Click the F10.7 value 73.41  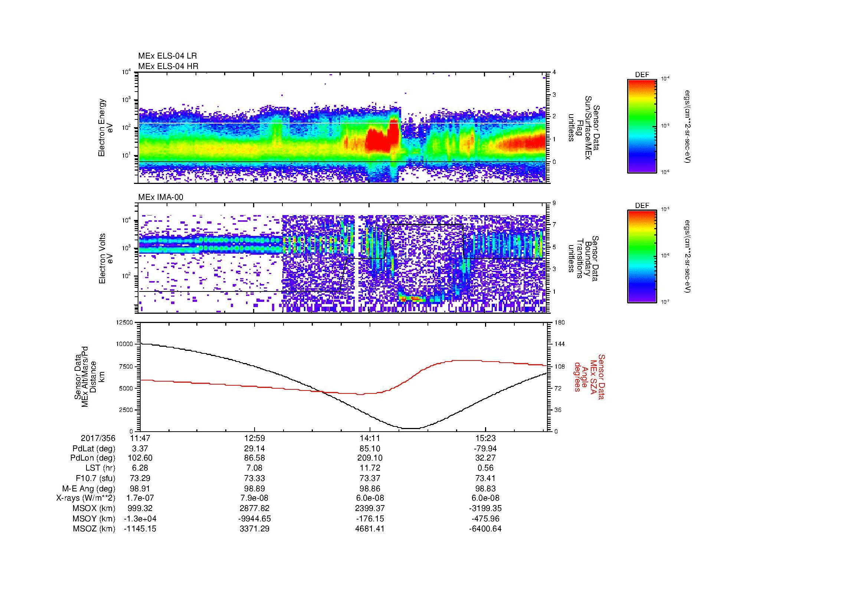pyautogui.click(x=485, y=478)
